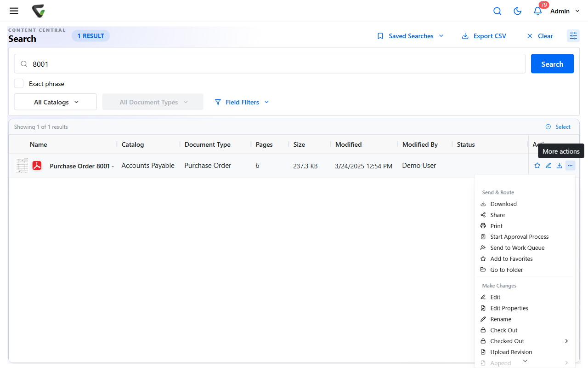
Task: Click the green and black app logo
Action: 39,11
